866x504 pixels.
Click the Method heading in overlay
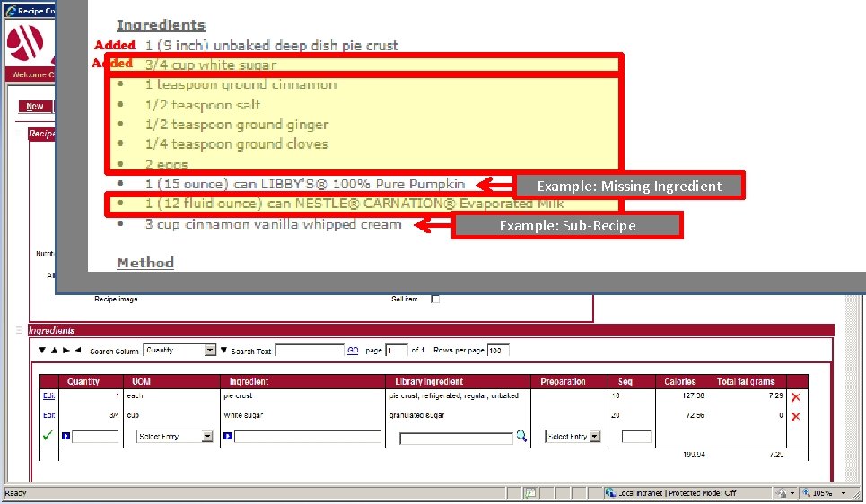tap(145, 263)
